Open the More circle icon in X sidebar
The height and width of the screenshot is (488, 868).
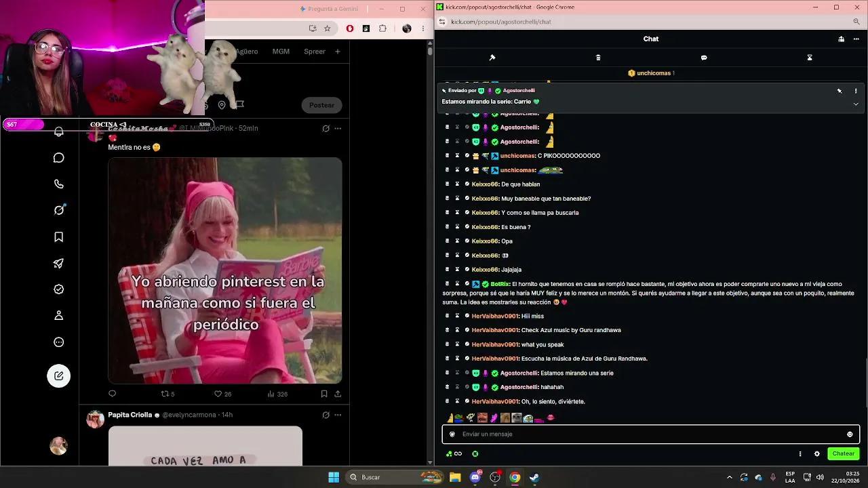(x=59, y=342)
